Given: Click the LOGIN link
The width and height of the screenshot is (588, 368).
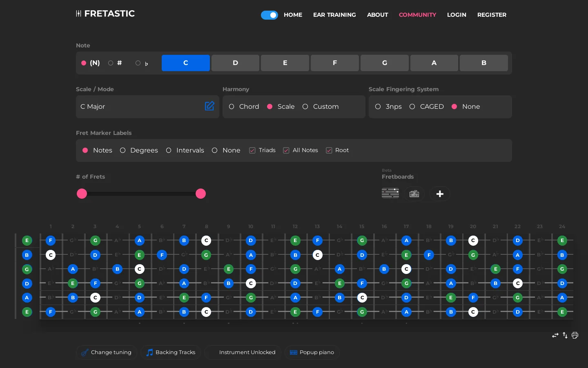Looking at the screenshot, I should [x=457, y=15].
